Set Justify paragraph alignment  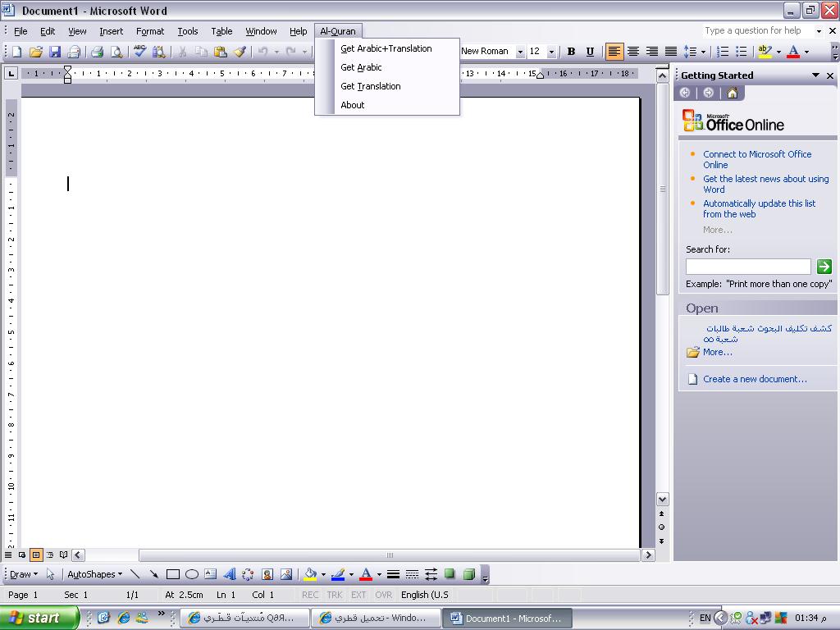tap(671, 52)
